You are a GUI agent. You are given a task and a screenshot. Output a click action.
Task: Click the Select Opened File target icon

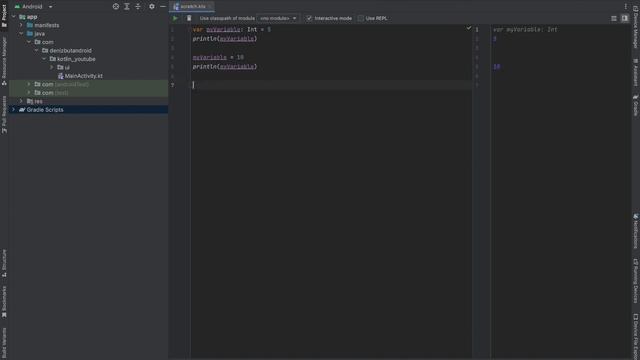pos(116,7)
